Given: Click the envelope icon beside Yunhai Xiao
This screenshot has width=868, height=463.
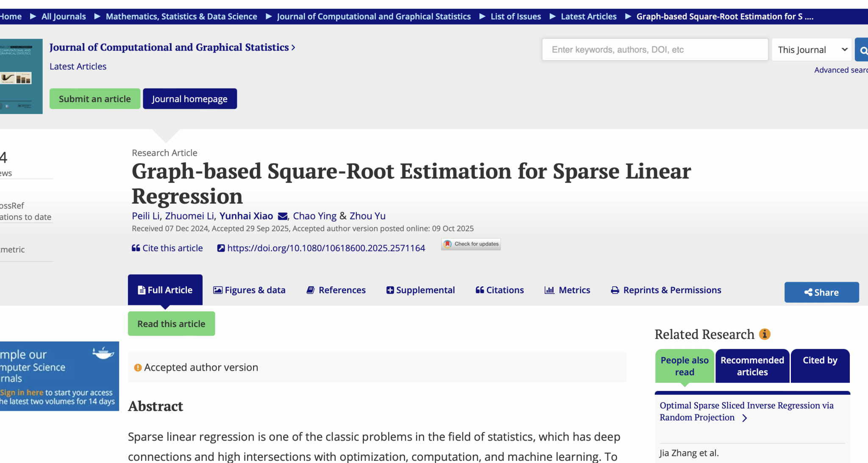Looking at the screenshot, I should pos(282,216).
